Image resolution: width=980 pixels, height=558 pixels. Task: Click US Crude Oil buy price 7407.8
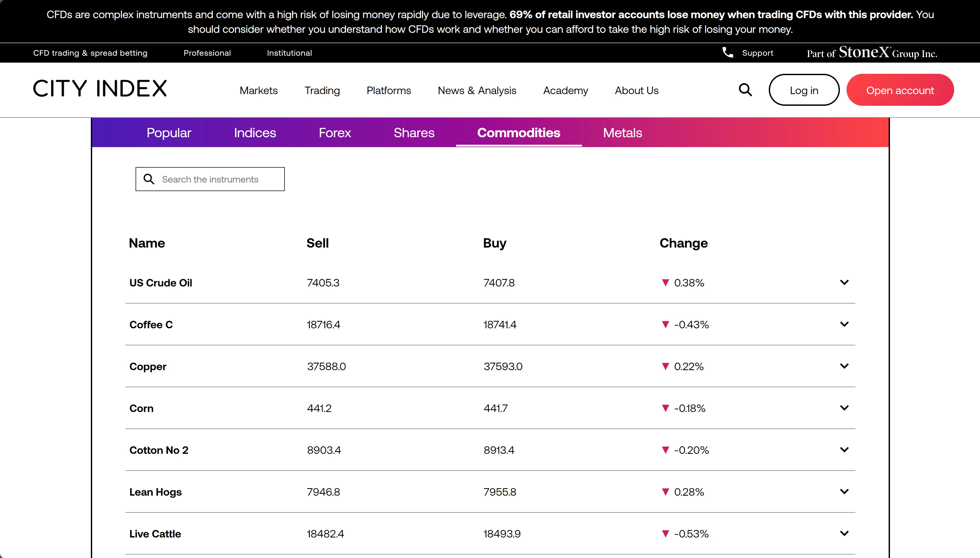pyautogui.click(x=499, y=283)
